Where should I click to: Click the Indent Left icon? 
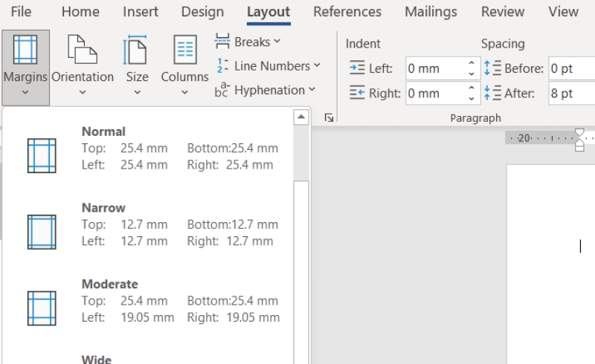357,68
